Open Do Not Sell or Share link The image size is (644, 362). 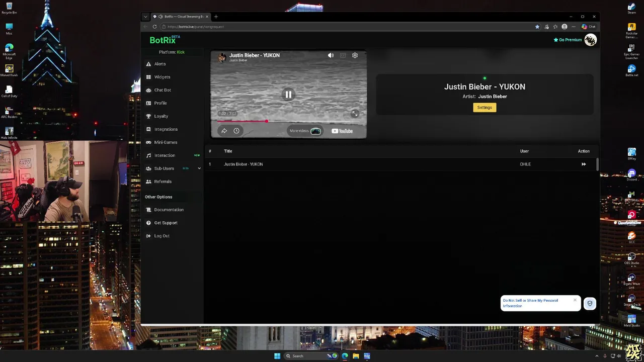(530, 303)
